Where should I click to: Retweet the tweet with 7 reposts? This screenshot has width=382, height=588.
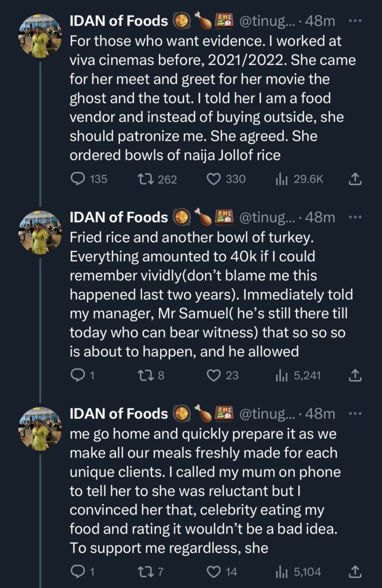[x=146, y=571]
